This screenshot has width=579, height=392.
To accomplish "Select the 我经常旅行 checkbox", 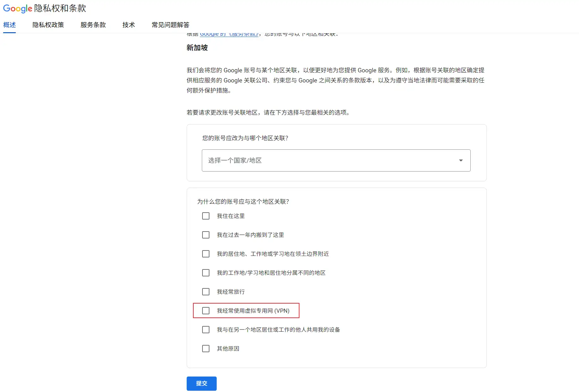I will coord(206,292).
